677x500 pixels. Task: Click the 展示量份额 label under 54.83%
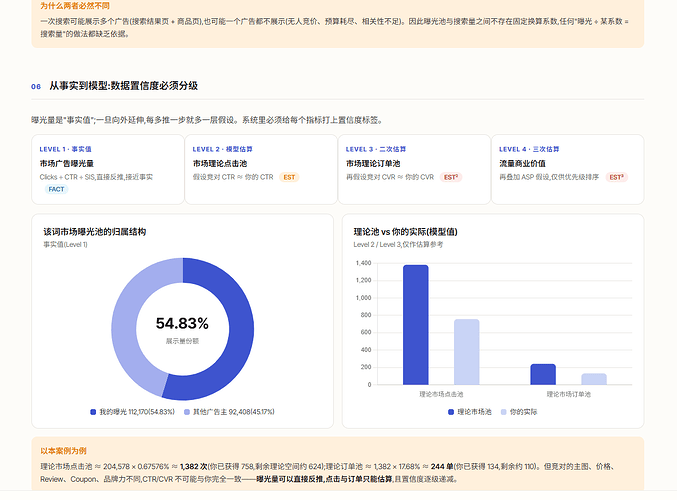[x=182, y=341]
